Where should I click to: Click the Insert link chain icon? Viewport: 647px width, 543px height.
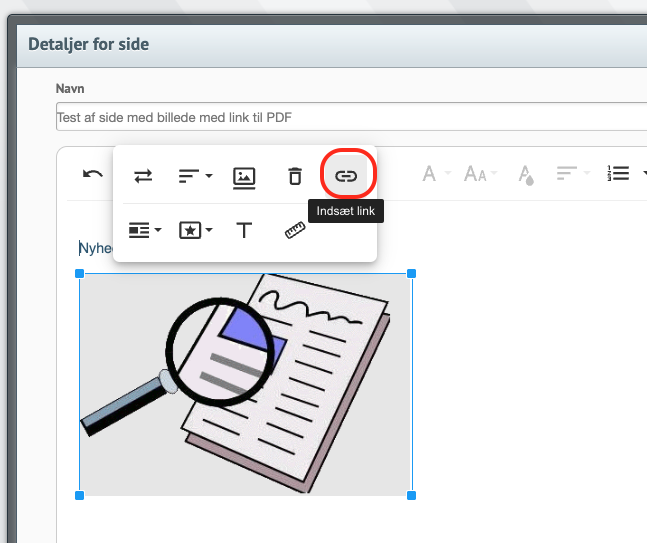[x=345, y=176]
